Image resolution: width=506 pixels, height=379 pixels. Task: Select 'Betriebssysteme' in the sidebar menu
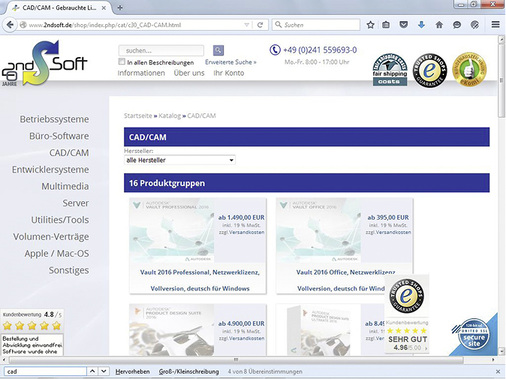click(54, 119)
